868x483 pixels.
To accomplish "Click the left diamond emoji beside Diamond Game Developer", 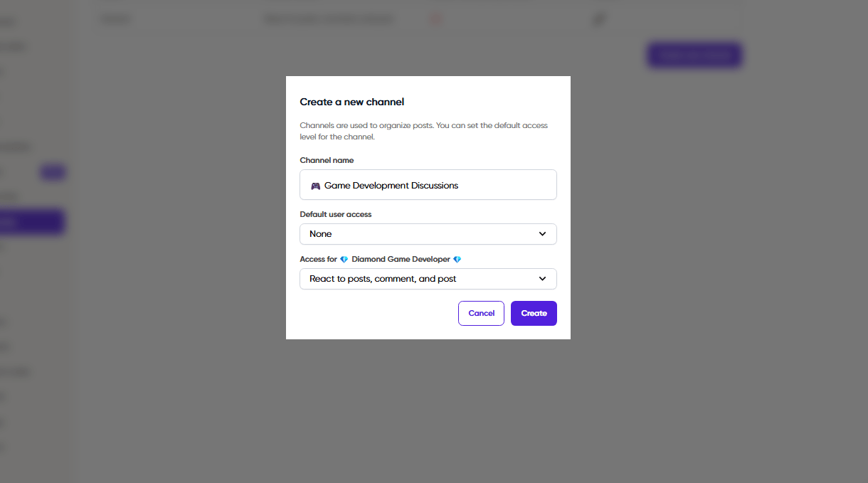I will [344, 260].
